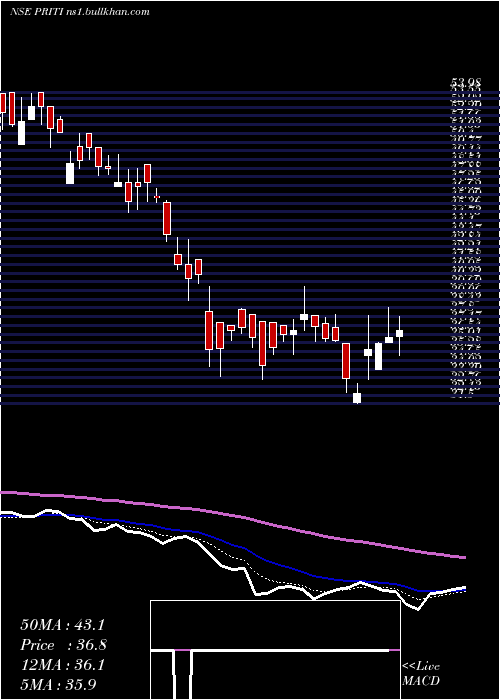
Task: Click the NSE PRITI ns1.bullkhan.com title text
Action: (79, 12)
